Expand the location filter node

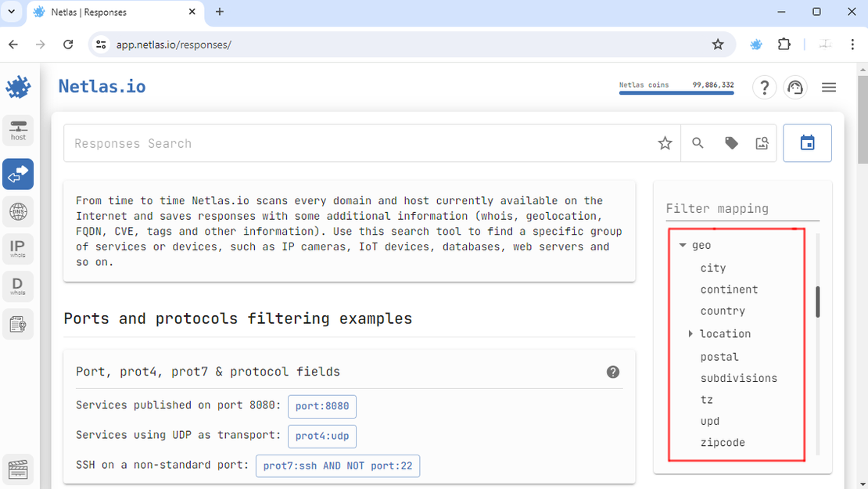[690, 333]
